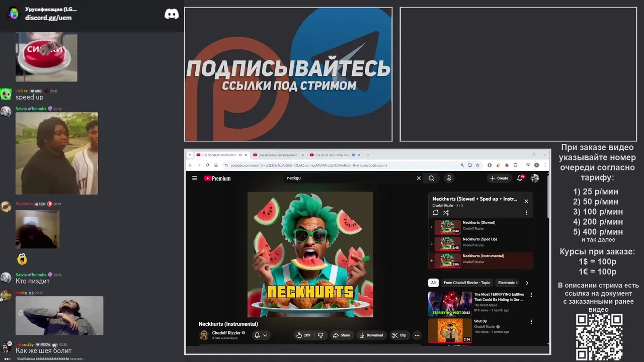Open the YouTube hamburger guide menu
The height and width of the screenshot is (362, 644).
[194, 178]
